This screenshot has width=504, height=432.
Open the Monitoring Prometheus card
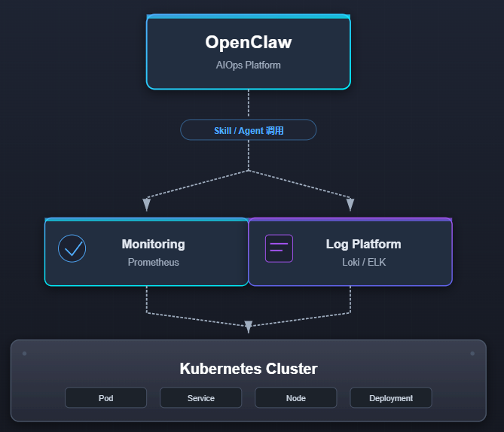click(147, 252)
